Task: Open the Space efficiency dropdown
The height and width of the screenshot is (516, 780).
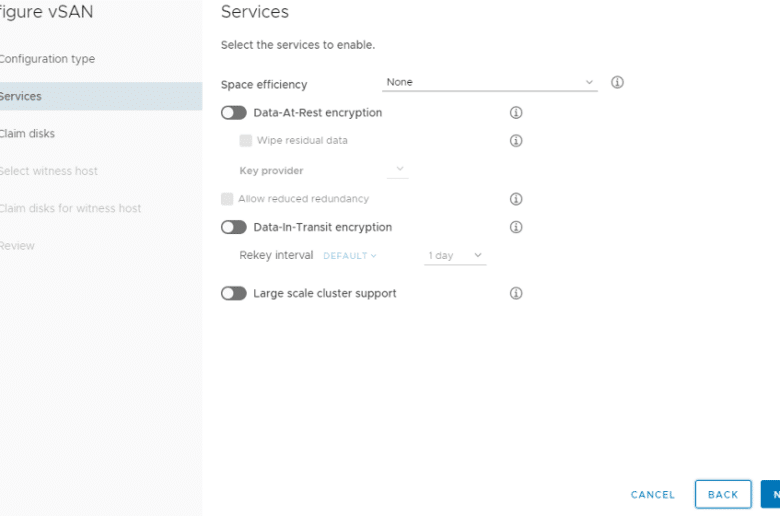Action: 489,83
